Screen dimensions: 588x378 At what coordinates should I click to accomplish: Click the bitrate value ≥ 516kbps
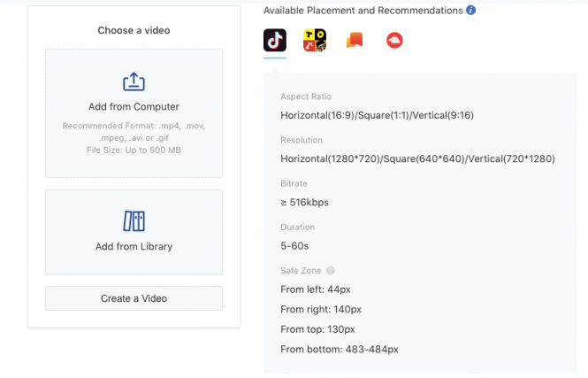click(305, 203)
